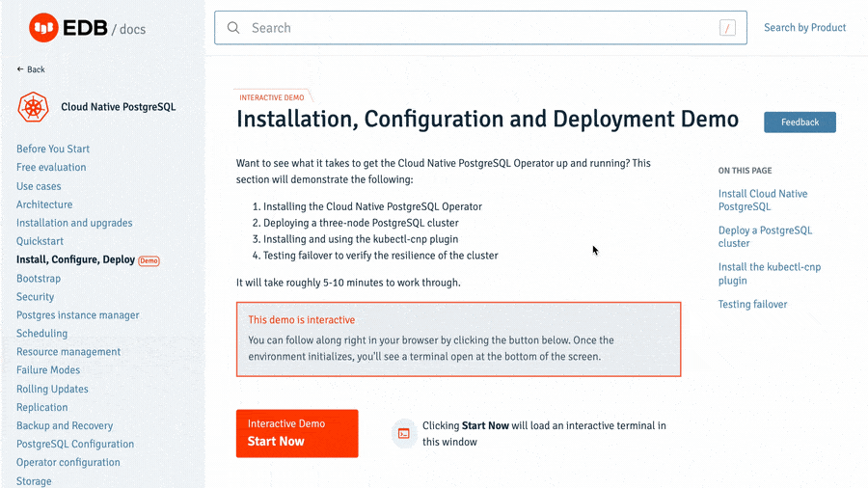Click the Cloud Native PostgreSQL hexagon icon
Screen dimensions: 868x488
click(x=33, y=107)
